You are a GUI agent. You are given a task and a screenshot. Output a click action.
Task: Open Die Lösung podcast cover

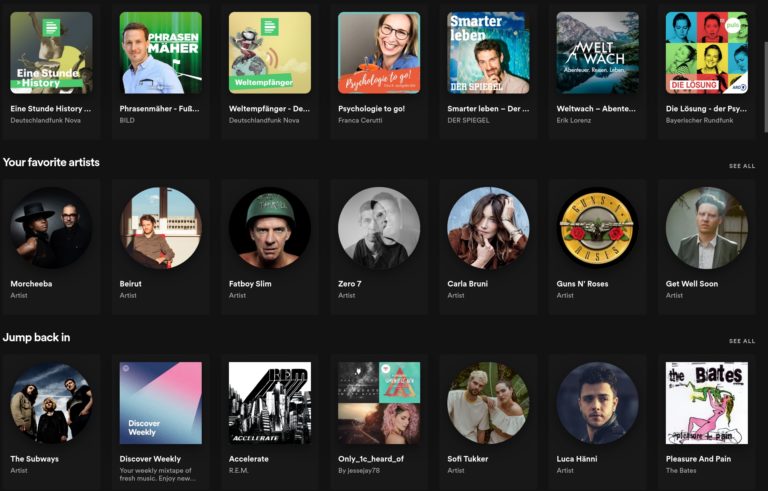click(x=707, y=52)
